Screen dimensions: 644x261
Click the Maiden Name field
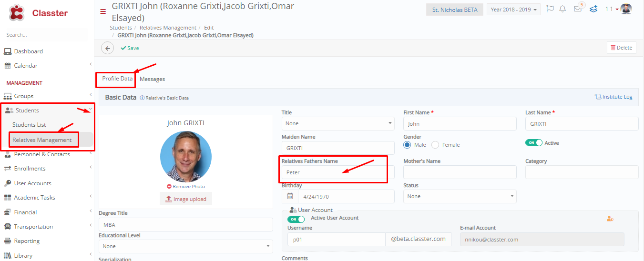(338, 148)
